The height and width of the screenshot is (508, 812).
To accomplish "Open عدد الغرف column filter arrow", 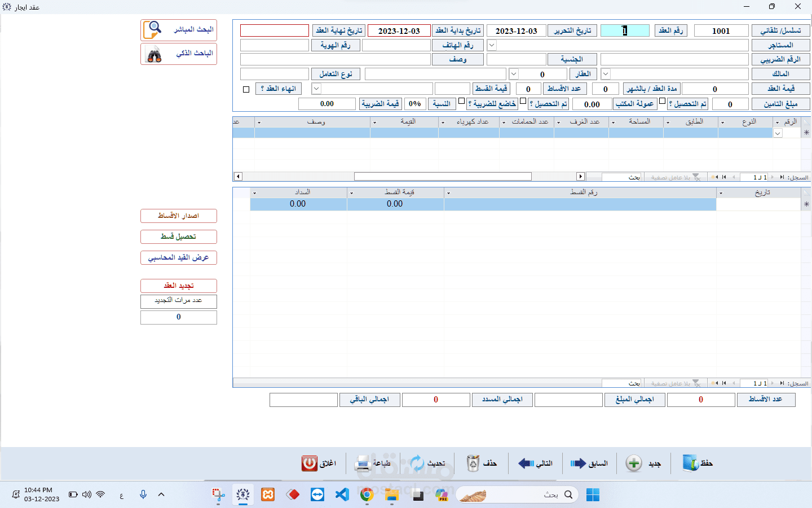I will tap(558, 122).
